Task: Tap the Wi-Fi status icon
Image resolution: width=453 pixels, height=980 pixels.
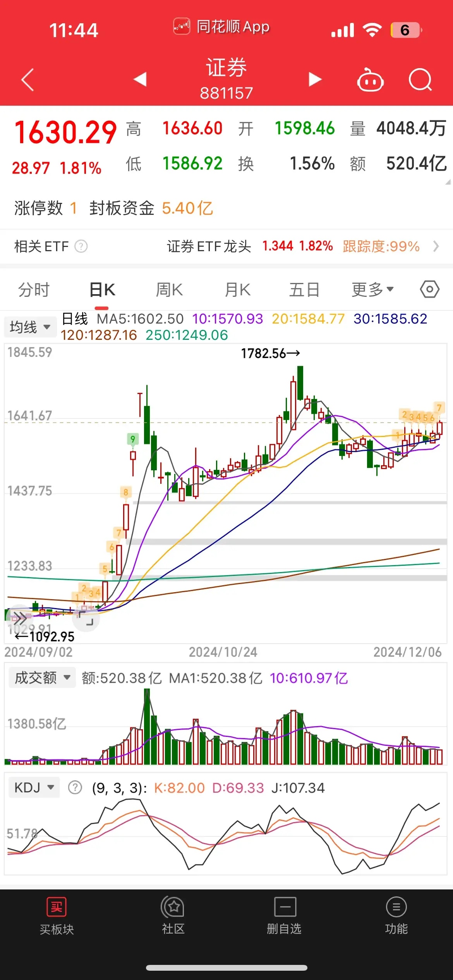Action: coord(372,30)
